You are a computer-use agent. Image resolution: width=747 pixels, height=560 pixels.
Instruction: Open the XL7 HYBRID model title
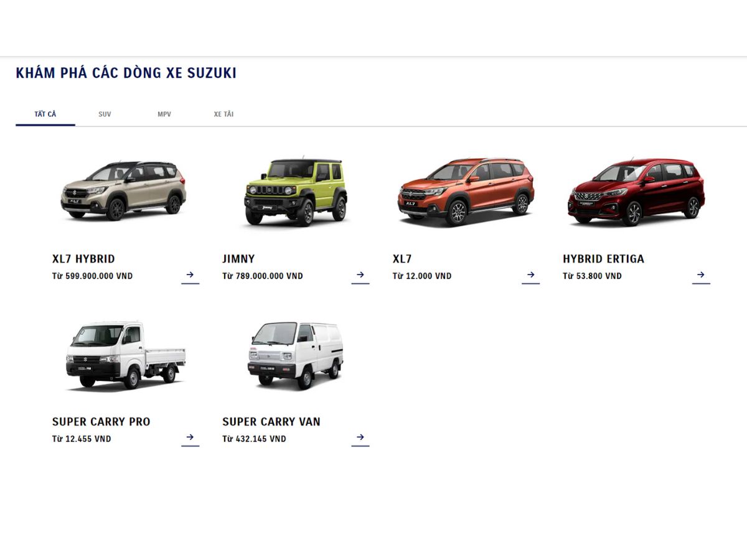[83, 259]
